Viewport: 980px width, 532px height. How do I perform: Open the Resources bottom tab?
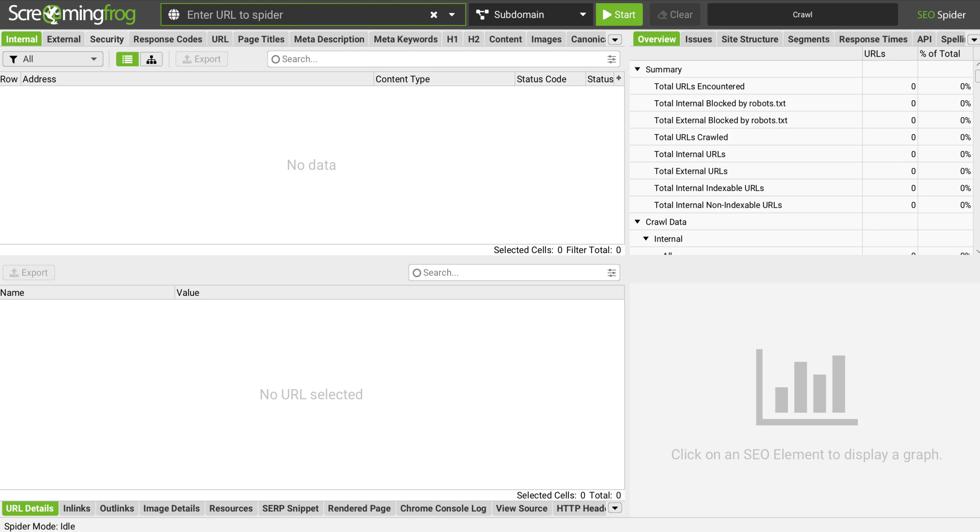pos(231,508)
